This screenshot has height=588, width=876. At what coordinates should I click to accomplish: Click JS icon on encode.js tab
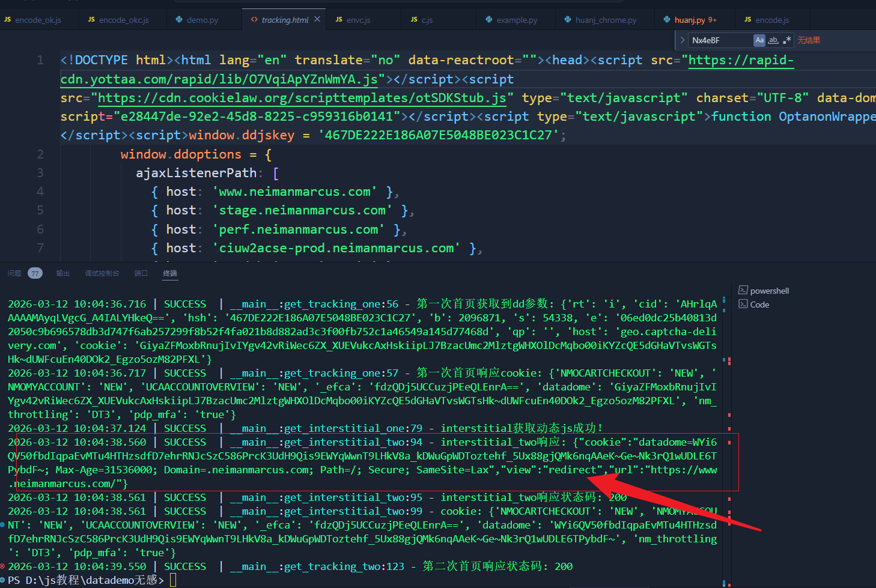click(x=747, y=20)
